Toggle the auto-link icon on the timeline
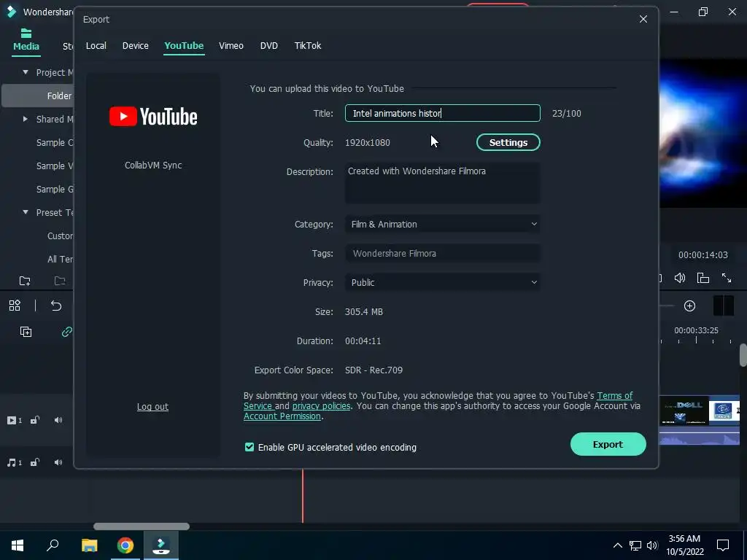The width and height of the screenshot is (747, 560). pos(66,332)
